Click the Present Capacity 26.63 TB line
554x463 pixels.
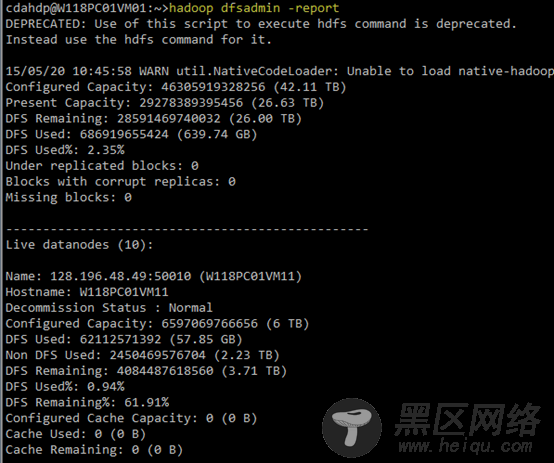coord(165,103)
